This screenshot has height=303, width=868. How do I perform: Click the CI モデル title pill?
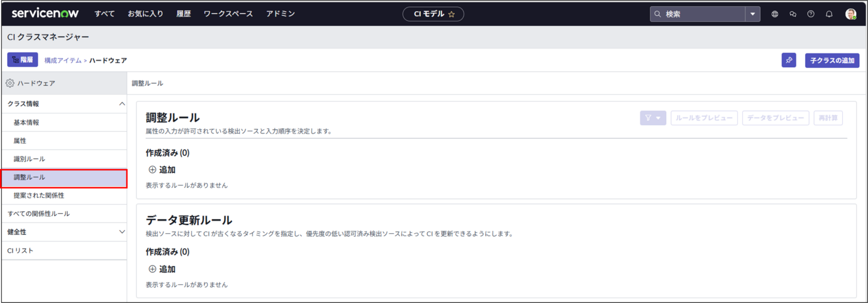433,14
